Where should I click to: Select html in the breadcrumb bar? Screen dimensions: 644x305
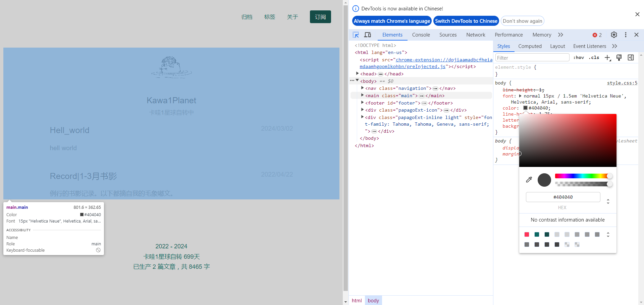coord(357,301)
